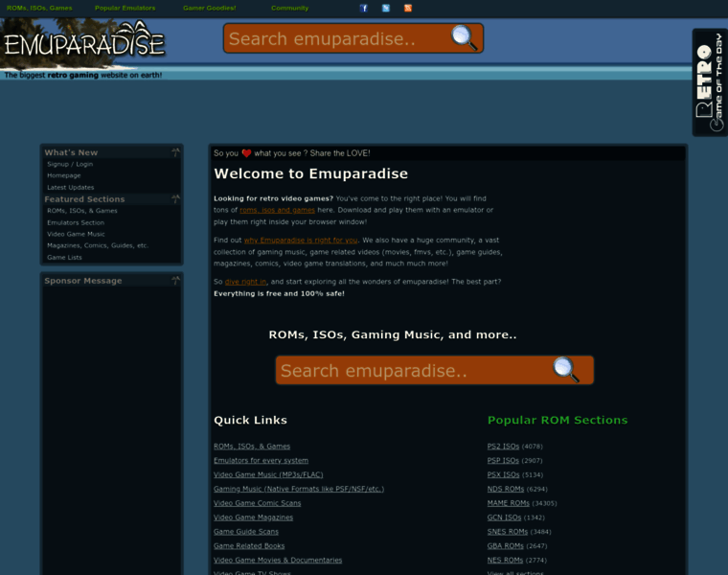Follow the 'roms, isos and games' link
The image size is (728, 575).
277,210
